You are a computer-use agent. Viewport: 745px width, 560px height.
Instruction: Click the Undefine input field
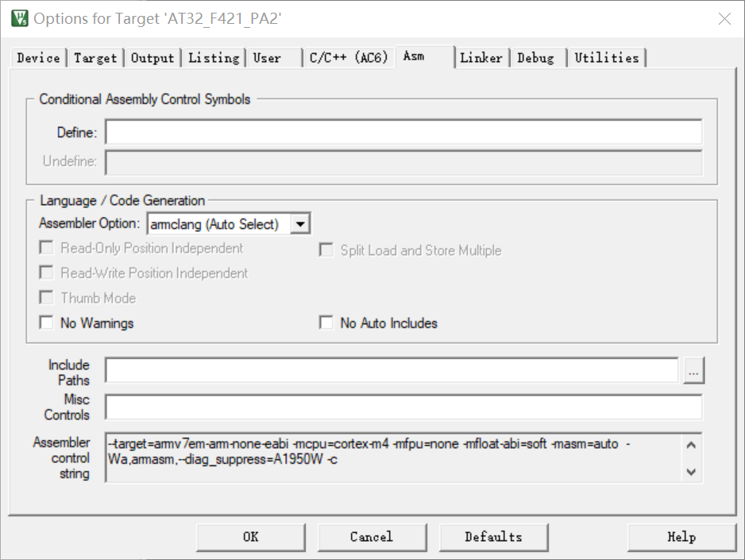coord(403,163)
